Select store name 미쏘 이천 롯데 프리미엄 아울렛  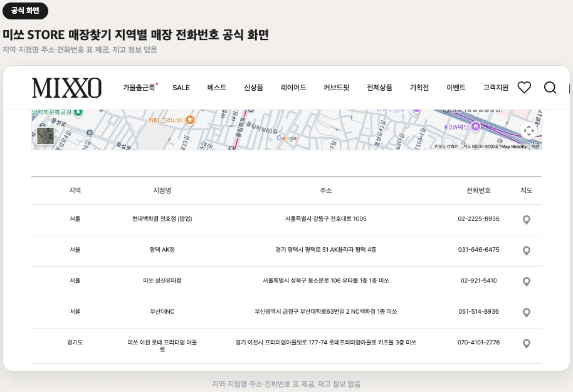(x=162, y=346)
